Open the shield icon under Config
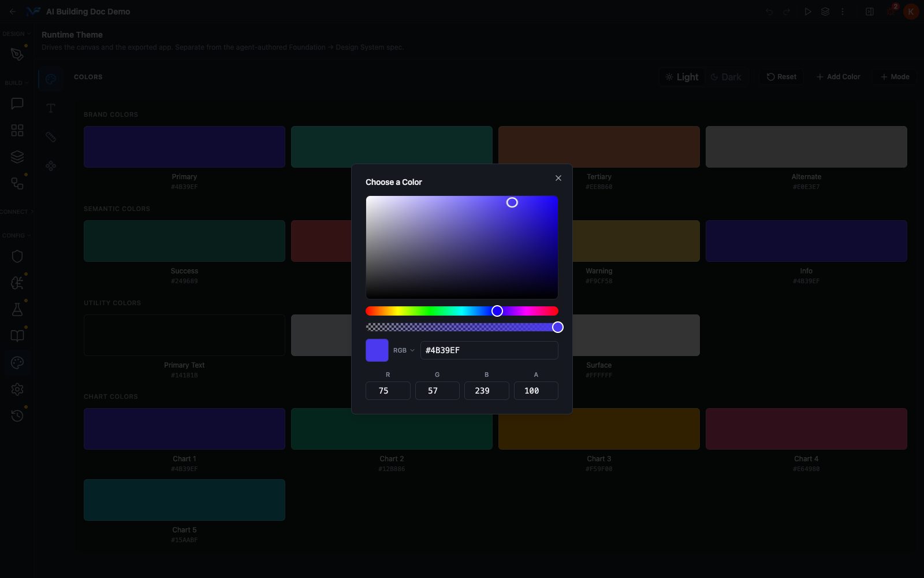Screen dimensions: 924x578 click(17, 256)
